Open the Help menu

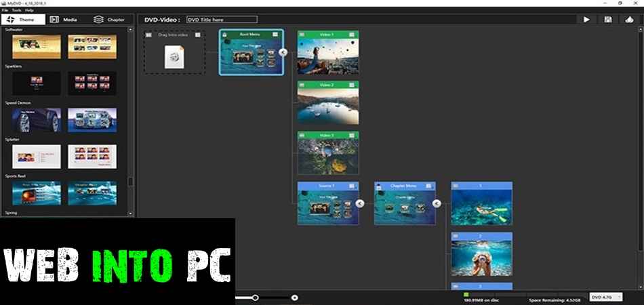point(29,10)
